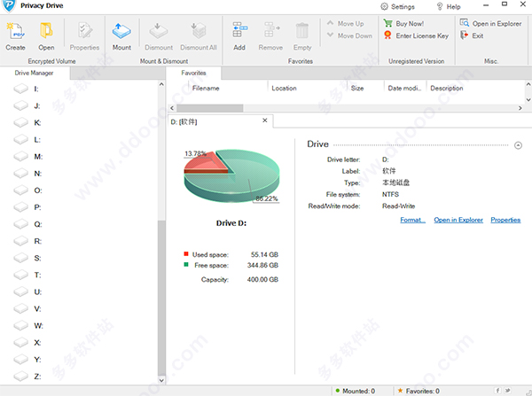Switch to the Favorites tab
Screen dimensions: 532x396
[x=193, y=73]
